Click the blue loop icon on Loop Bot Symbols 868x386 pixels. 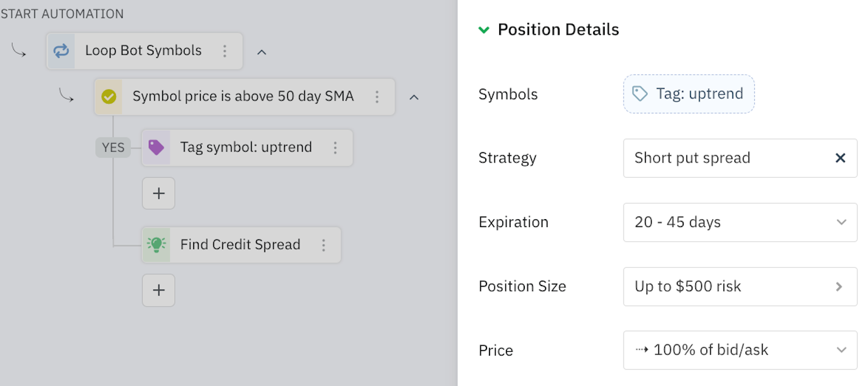61,51
